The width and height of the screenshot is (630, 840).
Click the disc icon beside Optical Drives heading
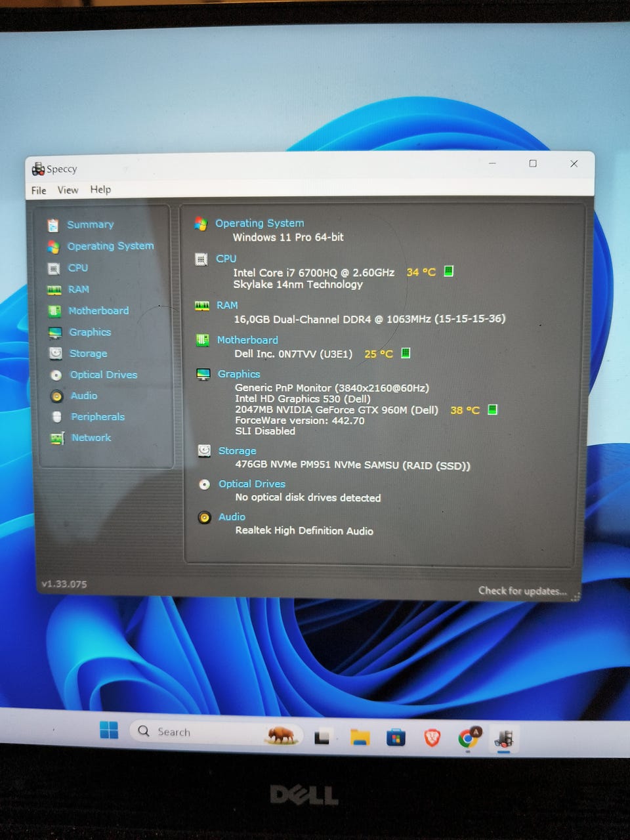click(205, 484)
